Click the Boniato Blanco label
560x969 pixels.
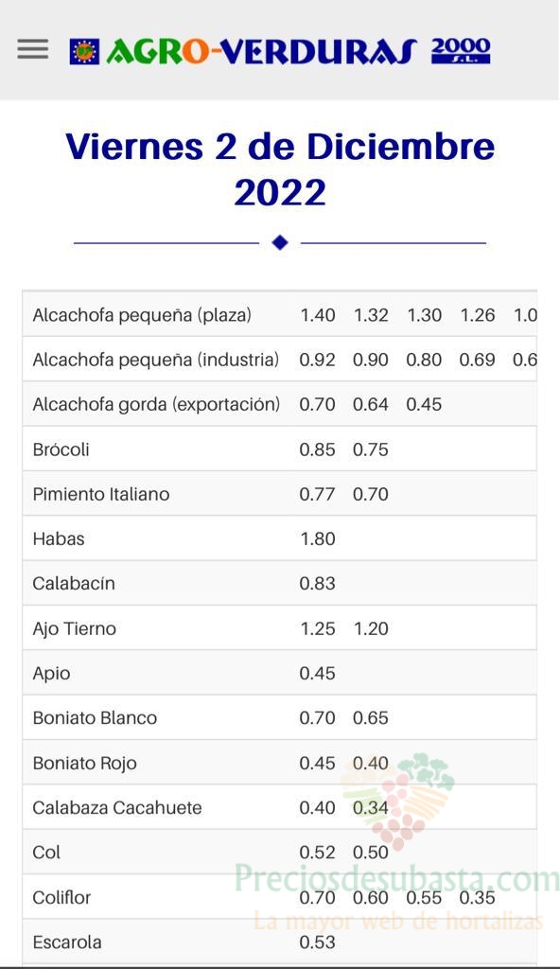coord(95,717)
